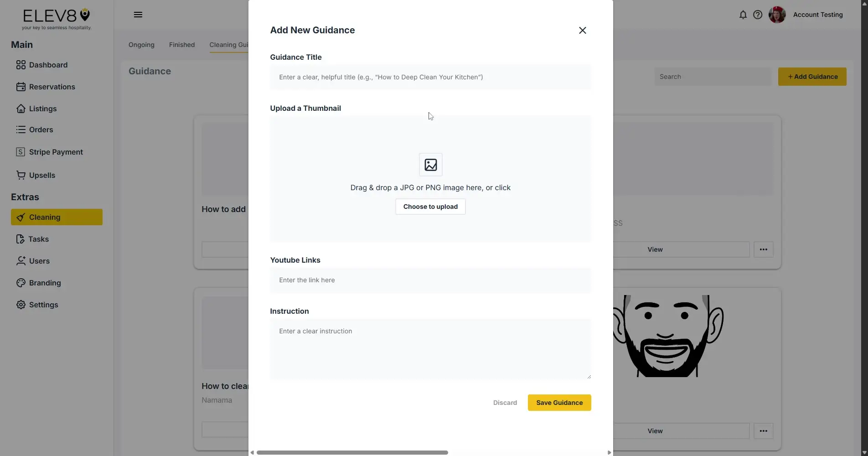Click the Save Guidance button

coord(559,402)
